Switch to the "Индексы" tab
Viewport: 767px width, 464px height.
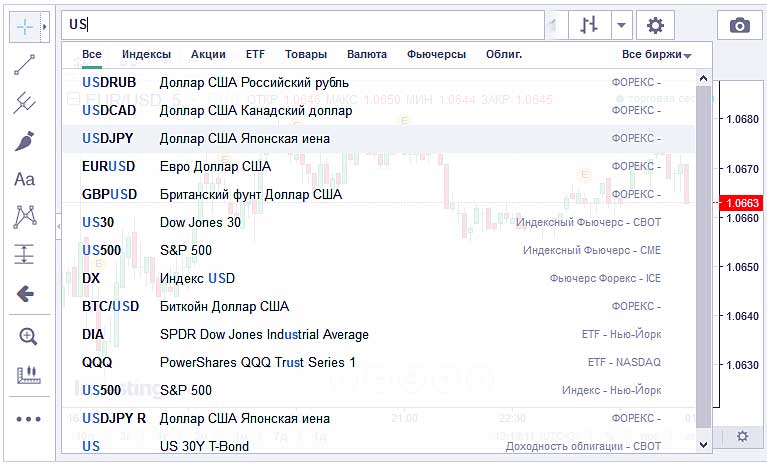(x=146, y=55)
